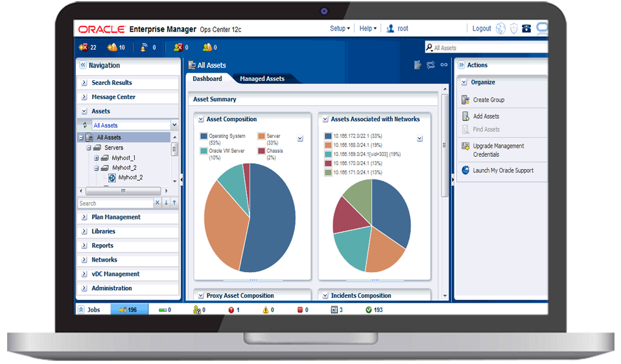Click the Create Group action
Viewport: 621px width, 364px height.
[x=489, y=100]
